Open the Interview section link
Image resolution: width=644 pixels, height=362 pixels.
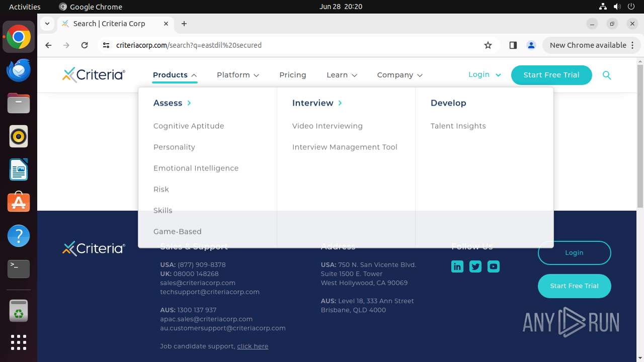click(317, 103)
